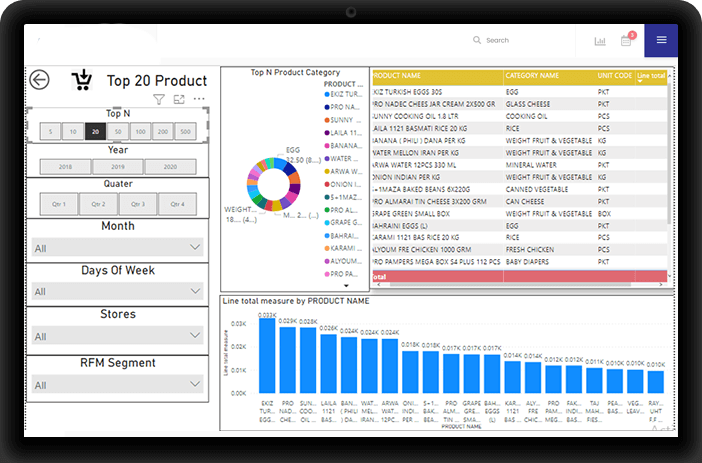The image size is (702, 463).
Task: Open the bar chart icon in header
Action: click(x=600, y=41)
